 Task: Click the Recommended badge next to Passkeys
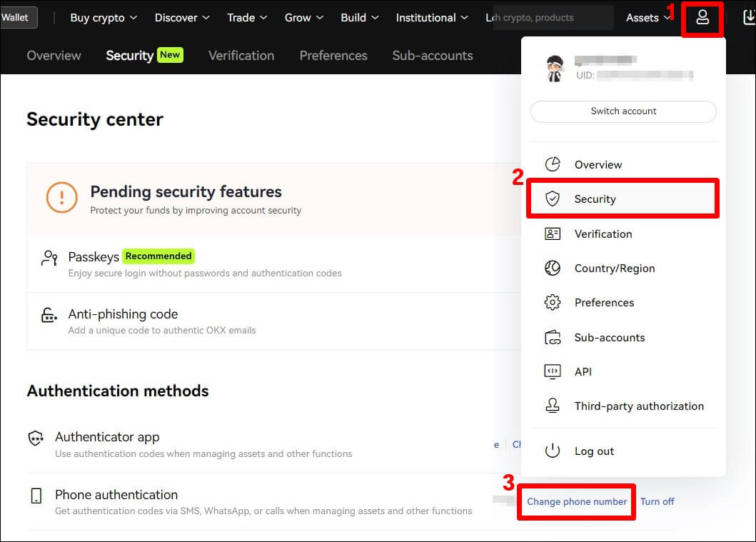pos(158,256)
